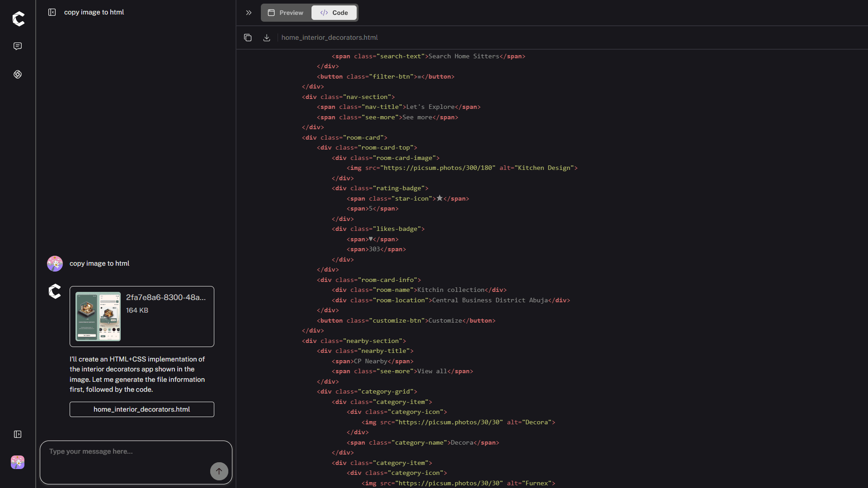The height and width of the screenshot is (488, 868).
Task: Download the home_interior_decorators.html file
Action: click(267, 38)
